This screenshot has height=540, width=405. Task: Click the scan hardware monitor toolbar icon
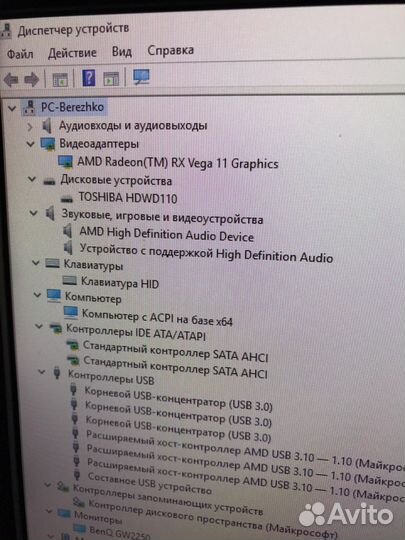point(141,76)
